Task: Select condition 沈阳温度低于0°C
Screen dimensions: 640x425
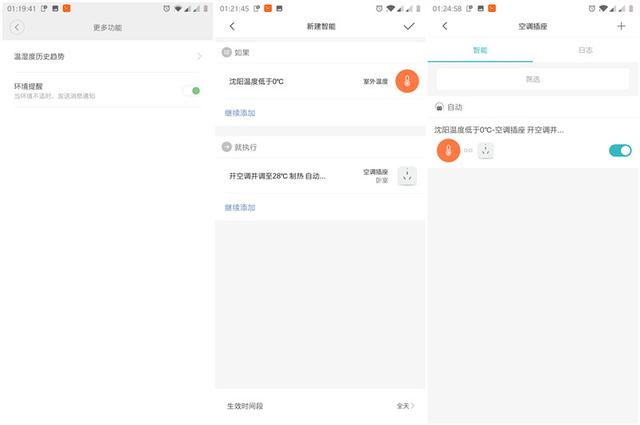Action: [x=320, y=81]
